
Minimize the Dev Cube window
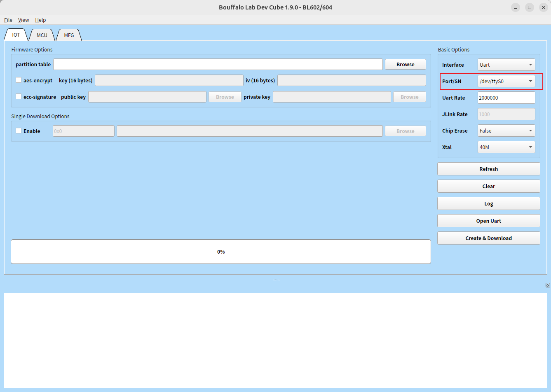(516, 7)
